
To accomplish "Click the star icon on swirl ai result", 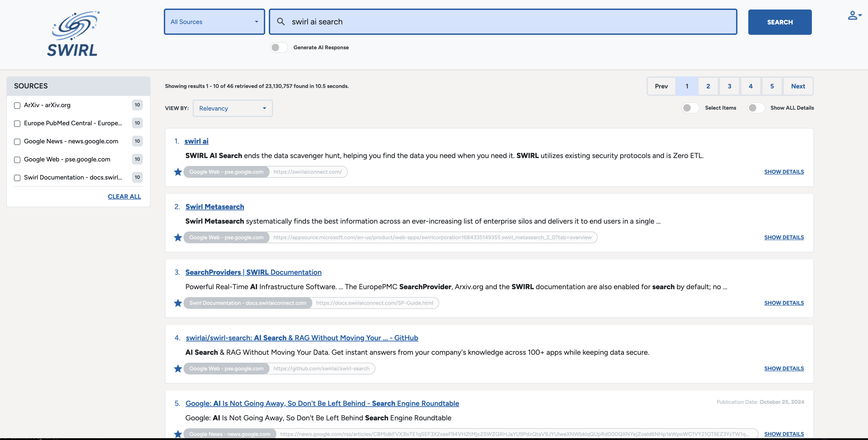I will pyautogui.click(x=178, y=172).
